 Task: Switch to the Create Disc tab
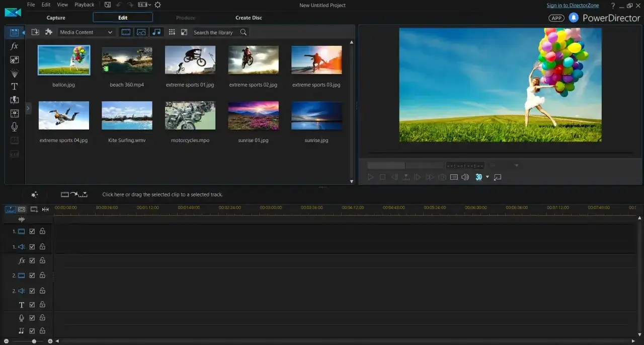pyautogui.click(x=249, y=18)
